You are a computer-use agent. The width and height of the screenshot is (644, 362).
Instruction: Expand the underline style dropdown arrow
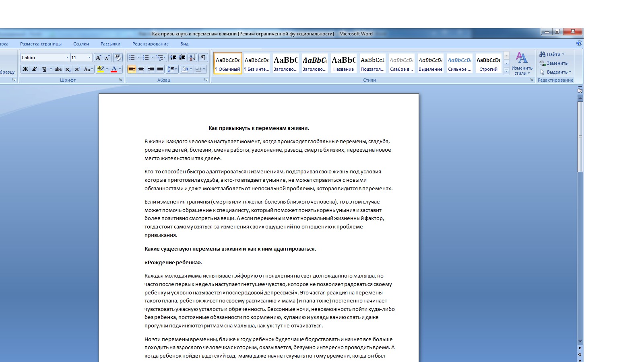pos(51,69)
